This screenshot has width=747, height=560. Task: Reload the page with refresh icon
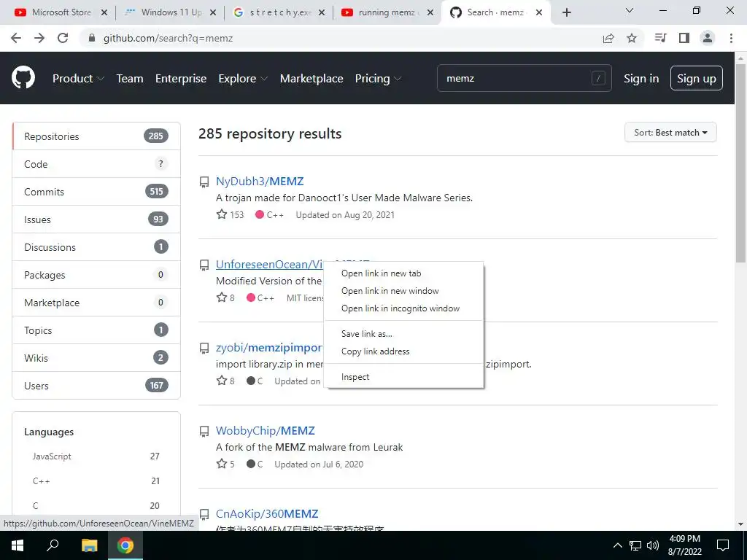(x=63, y=38)
